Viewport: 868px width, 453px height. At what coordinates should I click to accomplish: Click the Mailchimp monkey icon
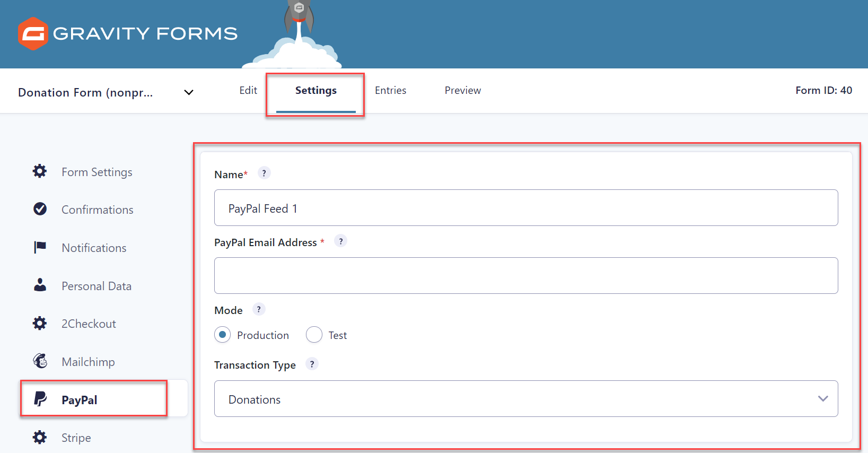pyautogui.click(x=40, y=361)
